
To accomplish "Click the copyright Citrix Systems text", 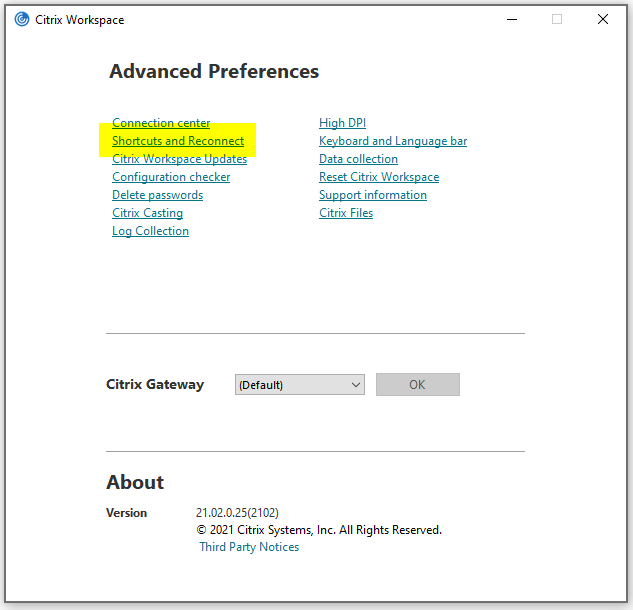I will click(x=319, y=530).
